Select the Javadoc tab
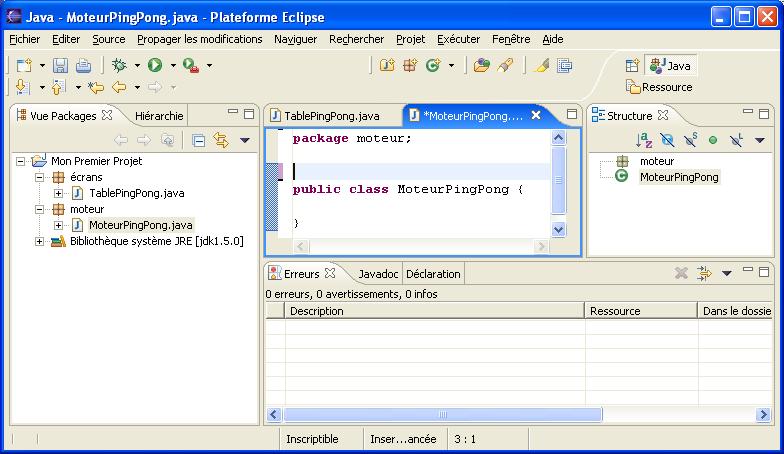Image resolution: width=784 pixels, height=454 pixels. pyautogui.click(x=378, y=273)
